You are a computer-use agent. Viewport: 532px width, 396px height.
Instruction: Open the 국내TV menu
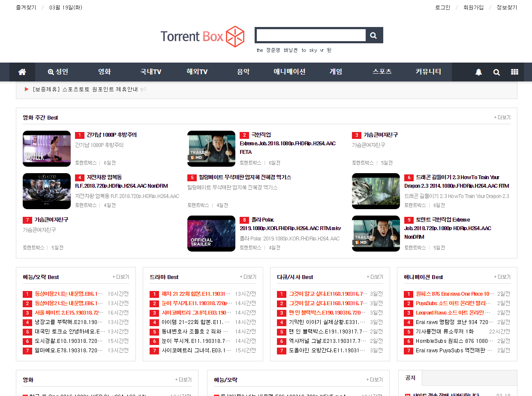click(x=151, y=72)
